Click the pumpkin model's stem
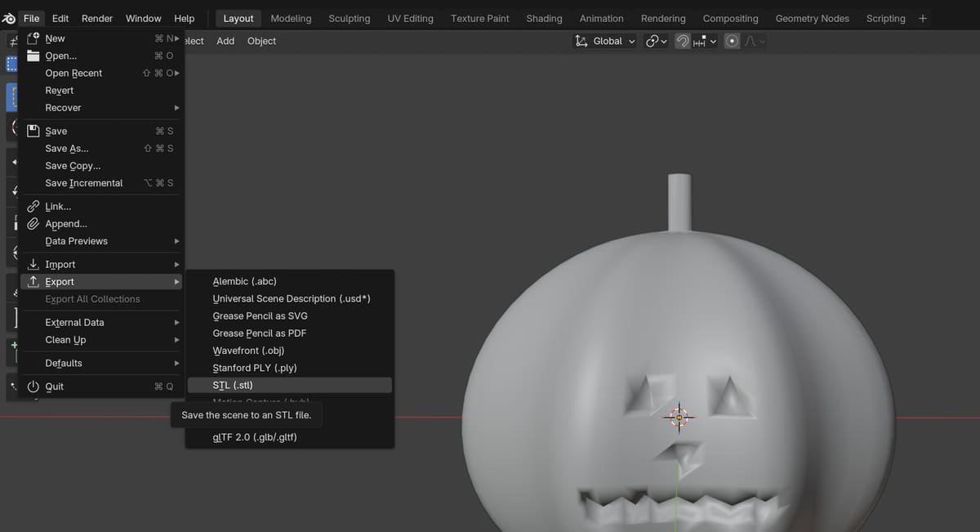This screenshot has width=980, height=532. (679, 202)
